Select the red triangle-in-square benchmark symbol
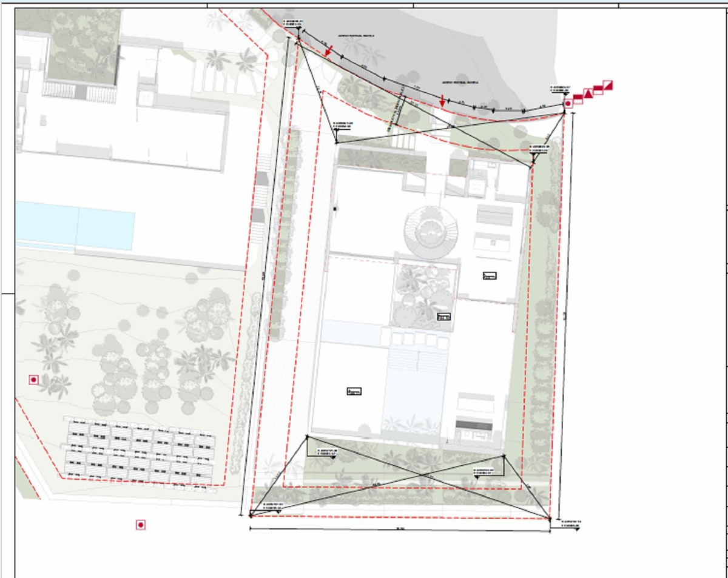 588,93
